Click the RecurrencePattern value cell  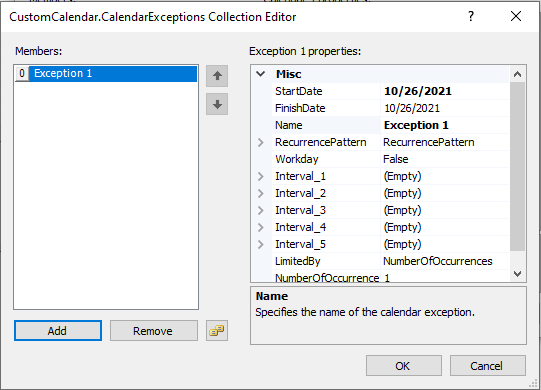pyautogui.click(x=444, y=142)
